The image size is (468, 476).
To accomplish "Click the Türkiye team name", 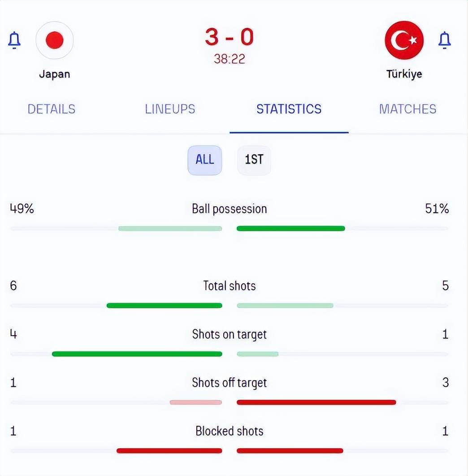I will (x=404, y=74).
